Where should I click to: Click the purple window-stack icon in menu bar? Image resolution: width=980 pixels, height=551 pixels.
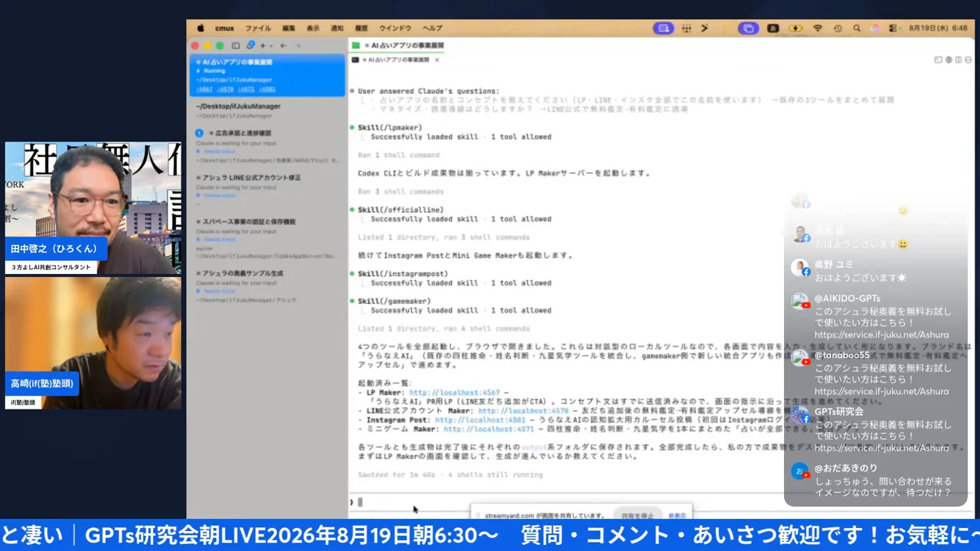[x=747, y=28]
